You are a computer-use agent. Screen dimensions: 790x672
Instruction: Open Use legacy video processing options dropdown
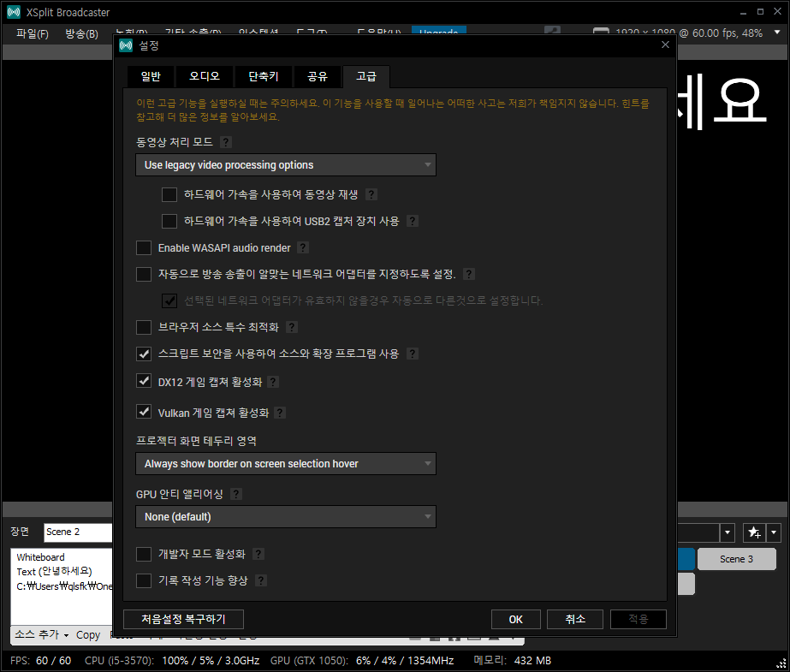click(x=286, y=164)
